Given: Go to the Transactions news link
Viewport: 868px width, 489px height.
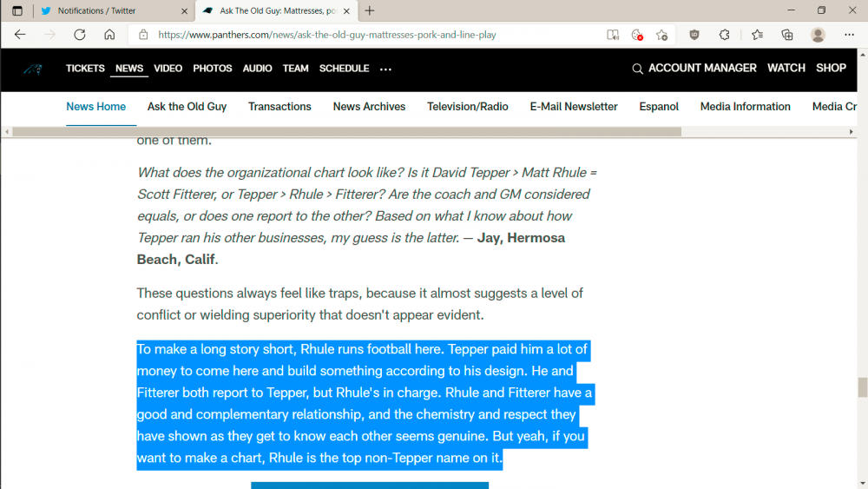Looking at the screenshot, I should tap(279, 107).
